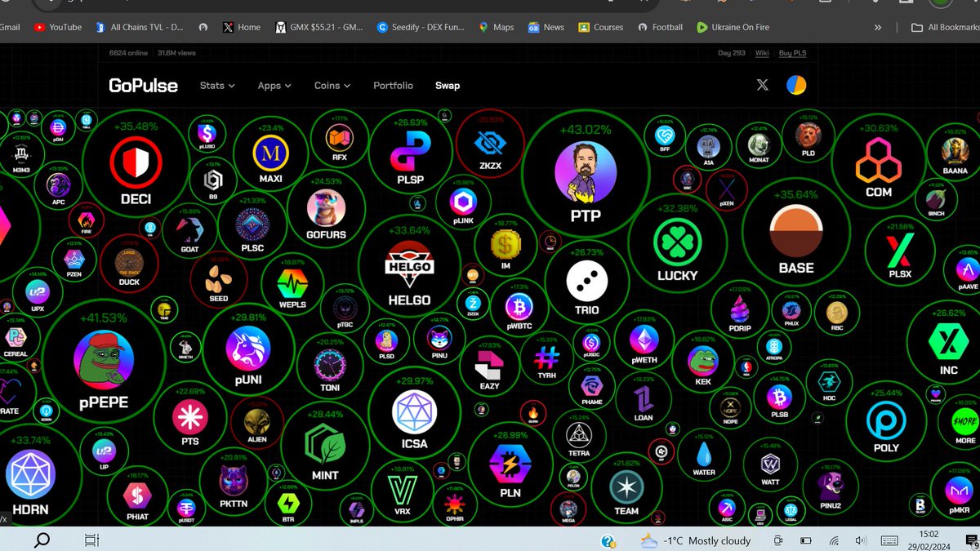This screenshot has height=551, width=980.
Task: Open the Maps bookmark
Action: click(x=497, y=27)
